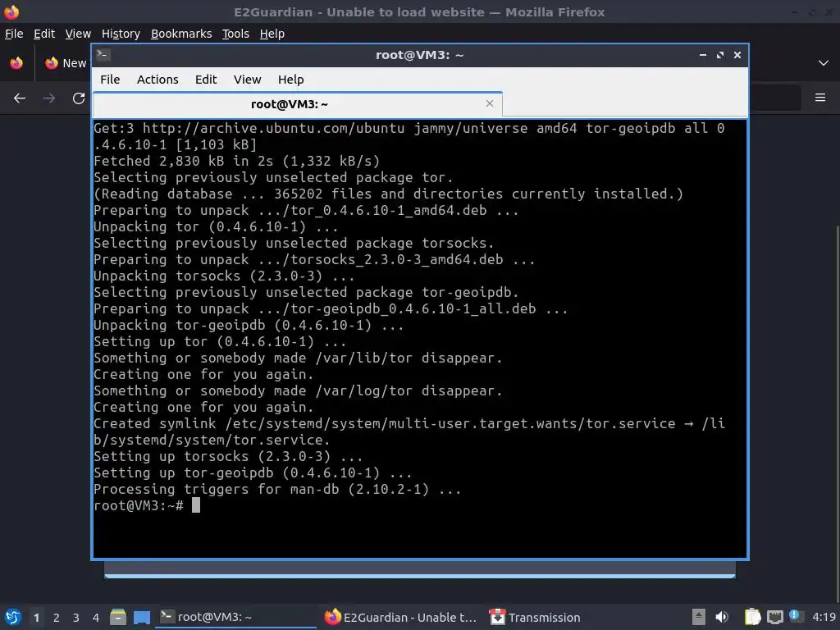Click the clock showing 4:19
This screenshot has height=630, width=840.
(824, 617)
